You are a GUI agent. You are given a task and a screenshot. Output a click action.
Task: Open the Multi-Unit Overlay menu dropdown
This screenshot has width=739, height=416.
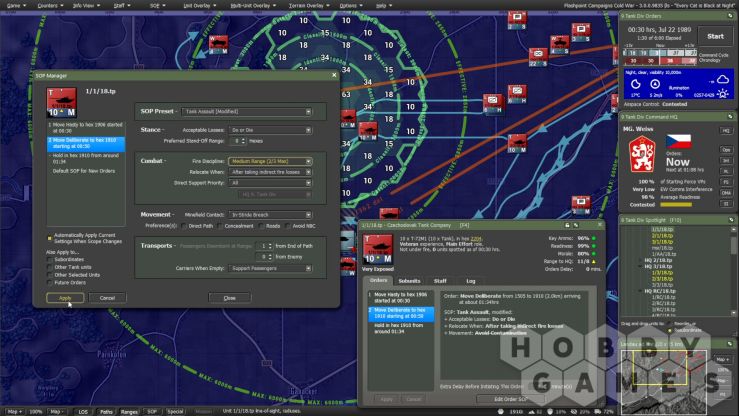[x=253, y=6]
